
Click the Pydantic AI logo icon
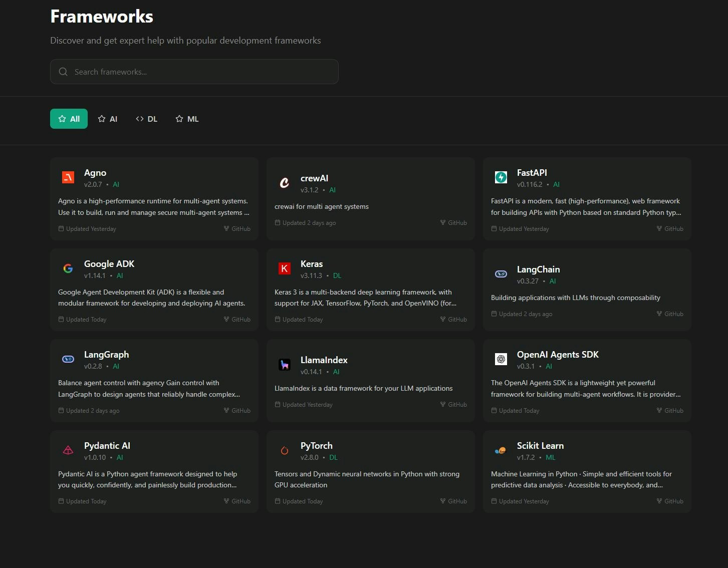point(68,450)
